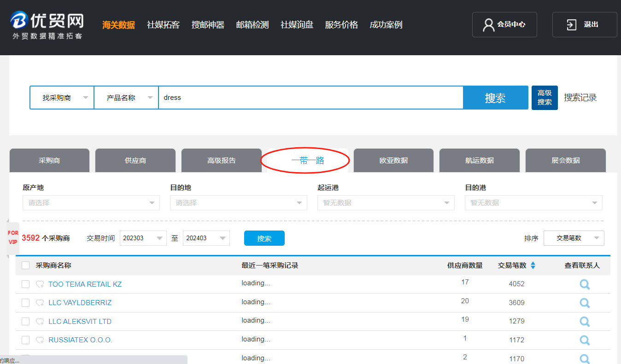Sort by 交易笔数 arrow icon

[x=533, y=266]
